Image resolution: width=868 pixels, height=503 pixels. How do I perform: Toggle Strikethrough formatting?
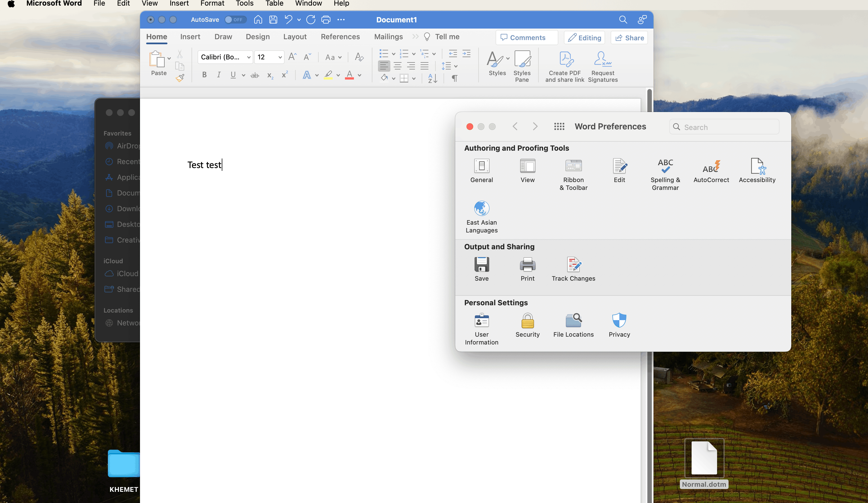255,75
